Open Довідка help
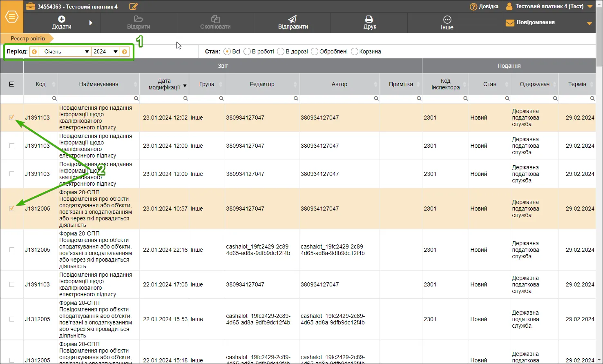The image size is (603, 364). pyautogui.click(x=484, y=7)
